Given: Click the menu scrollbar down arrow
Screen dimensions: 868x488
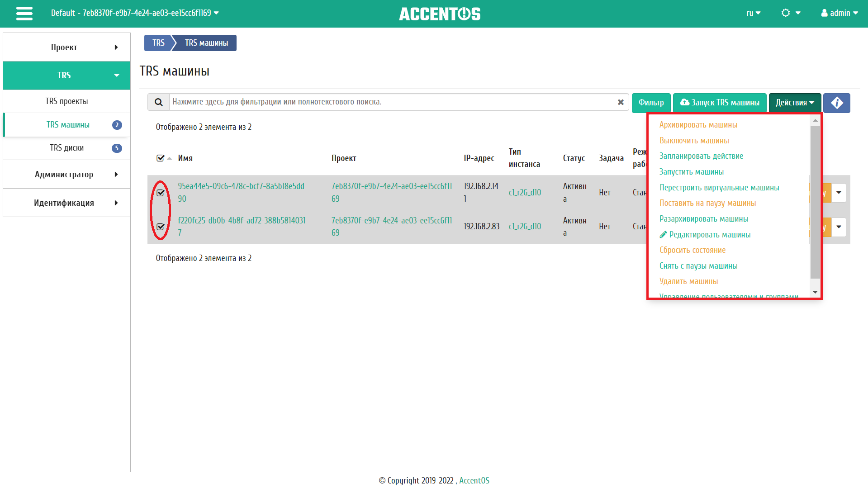Looking at the screenshot, I should [x=815, y=292].
